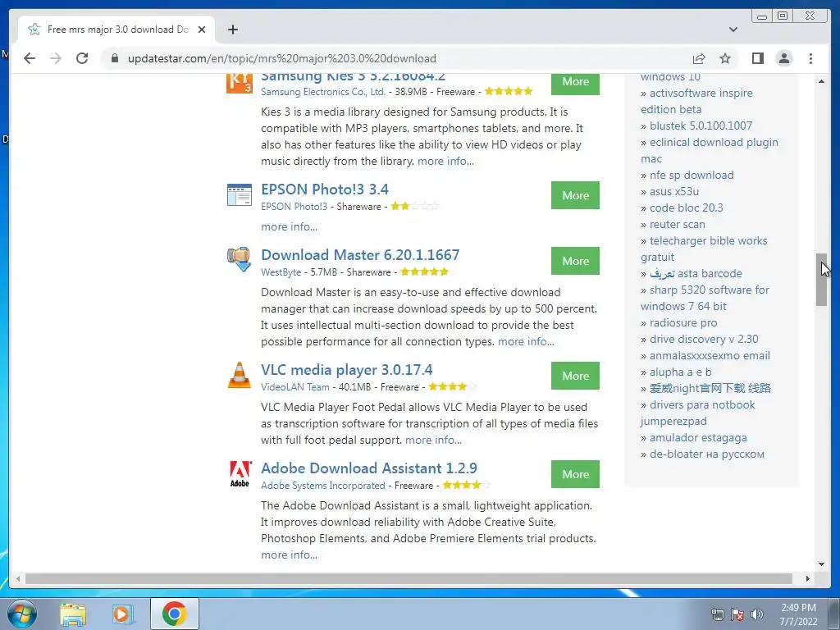Click the Chrome taskbar icon
This screenshot has height=630, width=840.
coord(174,614)
